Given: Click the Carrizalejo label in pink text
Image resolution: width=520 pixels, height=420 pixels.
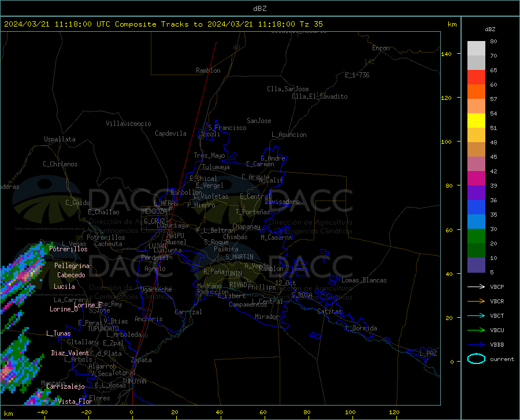Looking at the screenshot, I should point(66,386).
